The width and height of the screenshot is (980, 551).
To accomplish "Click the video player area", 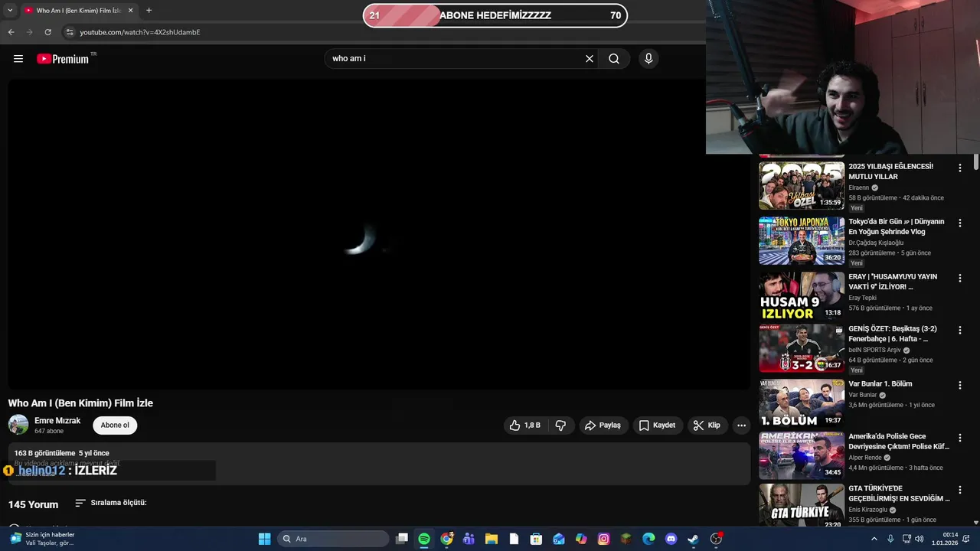I will pos(379,234).
